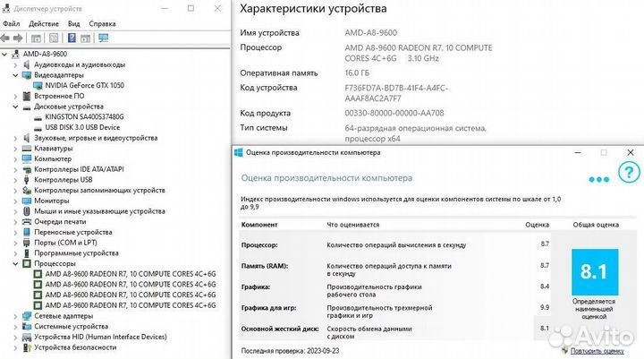Collapse the Дисковые устройства node
Screen dimensions: 644x359
pyautogui.click(x=15, y=107)
